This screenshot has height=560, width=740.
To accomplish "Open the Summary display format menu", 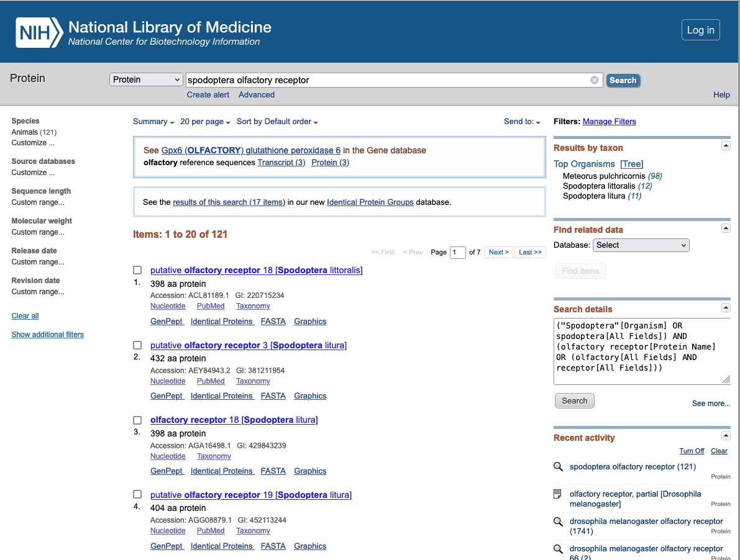I will pyautogui.click(x=153, y=122).
